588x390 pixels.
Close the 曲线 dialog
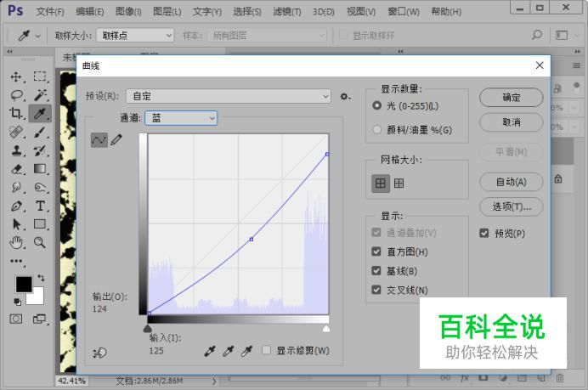pos(540,65)
